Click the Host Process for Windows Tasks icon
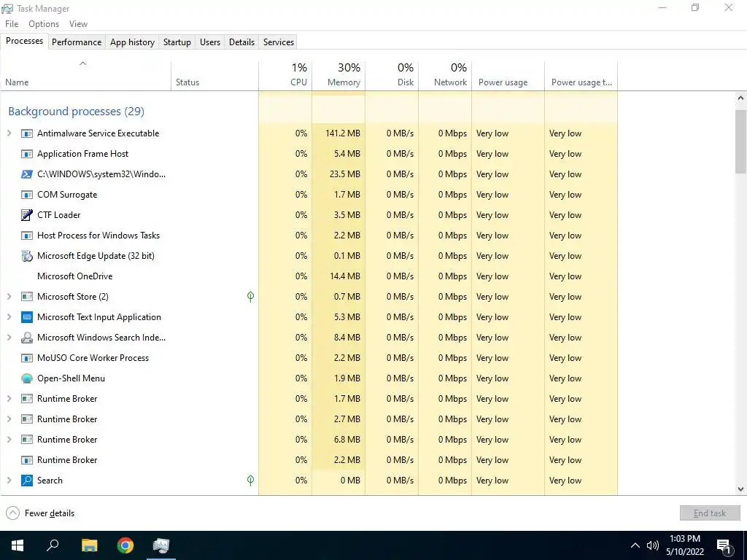The height and width of the screenshot is (560, 747). click(x=27, y=236)
